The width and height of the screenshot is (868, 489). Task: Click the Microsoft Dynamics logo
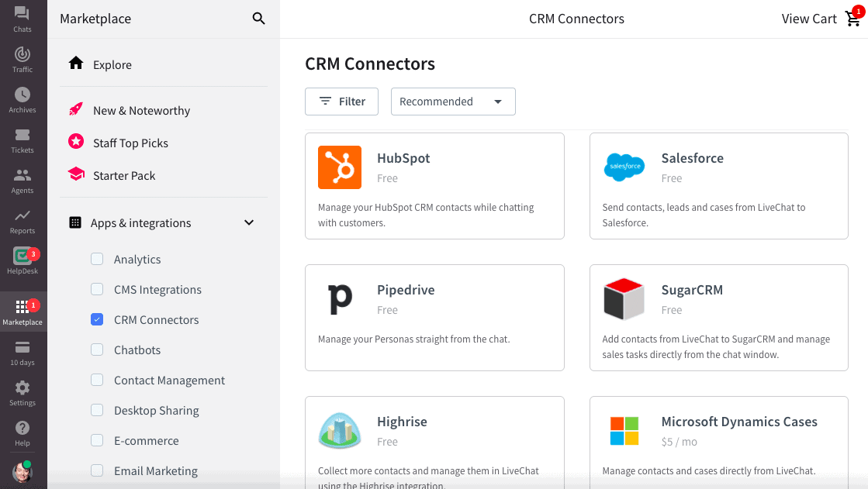coord(624,431)
